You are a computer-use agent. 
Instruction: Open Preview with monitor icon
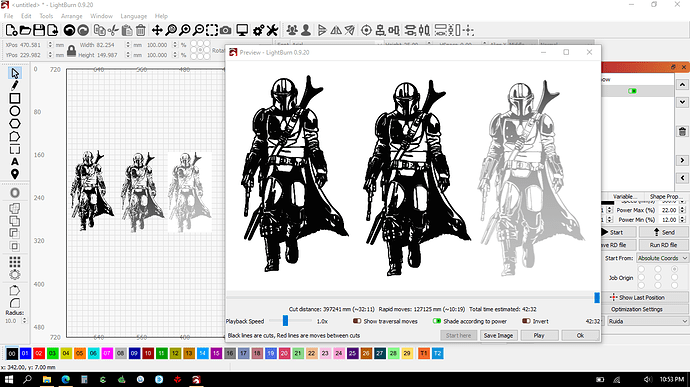pyautogui.click(x=242, y=30)
